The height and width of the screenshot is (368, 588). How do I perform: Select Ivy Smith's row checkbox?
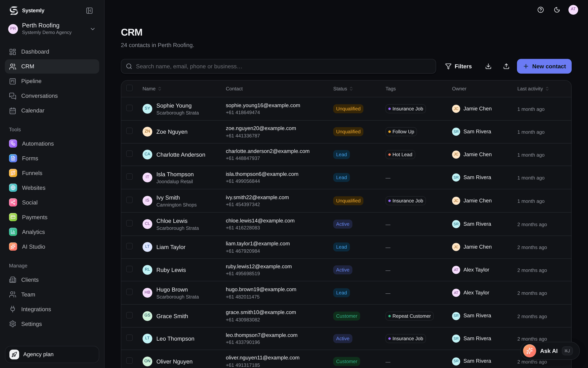129,200
